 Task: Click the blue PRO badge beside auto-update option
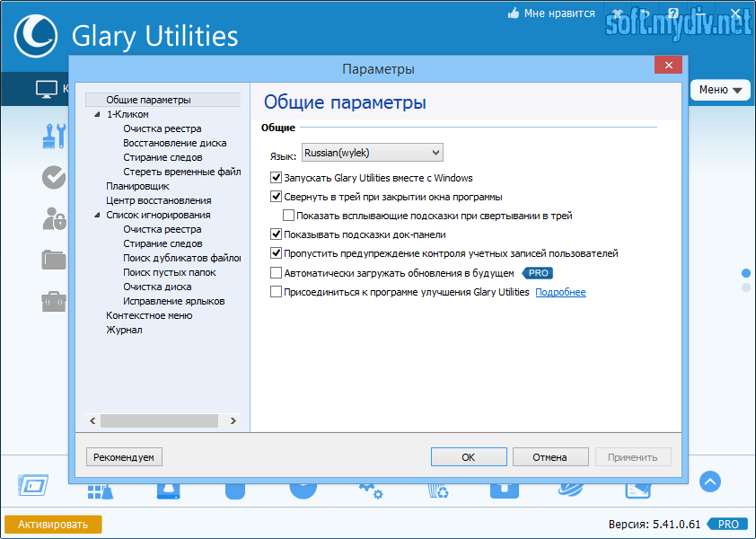(x=538, y=273)
